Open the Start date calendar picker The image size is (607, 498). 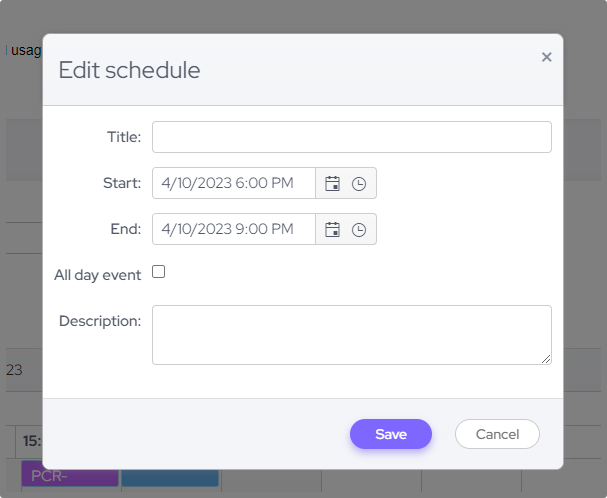(x=333, y=184)
